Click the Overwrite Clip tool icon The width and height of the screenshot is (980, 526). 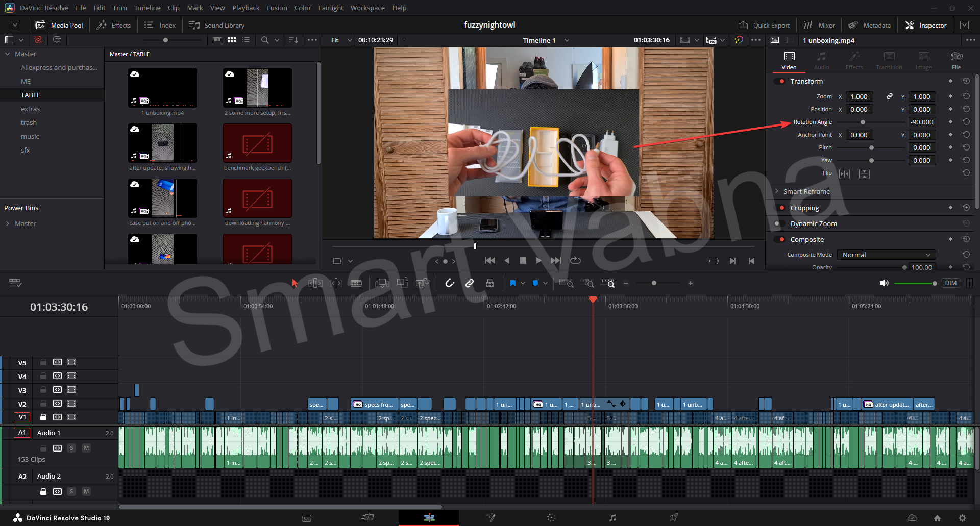403,283
